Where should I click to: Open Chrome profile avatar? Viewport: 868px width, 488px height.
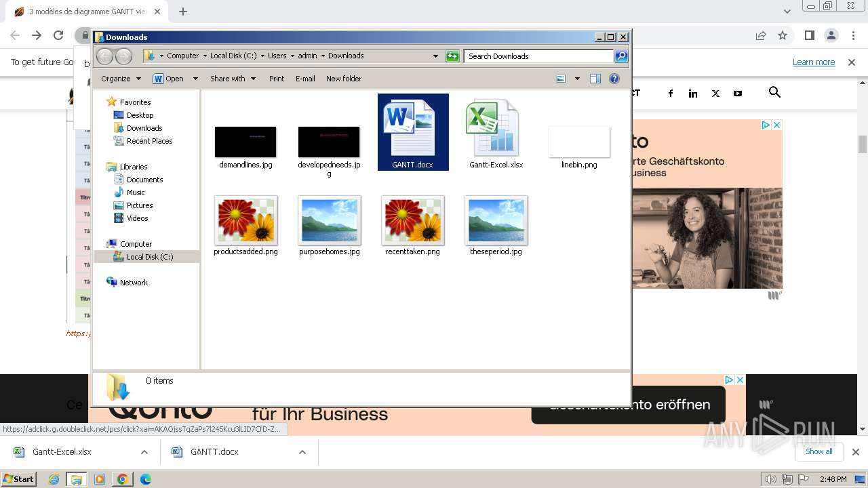click(831, 35)
